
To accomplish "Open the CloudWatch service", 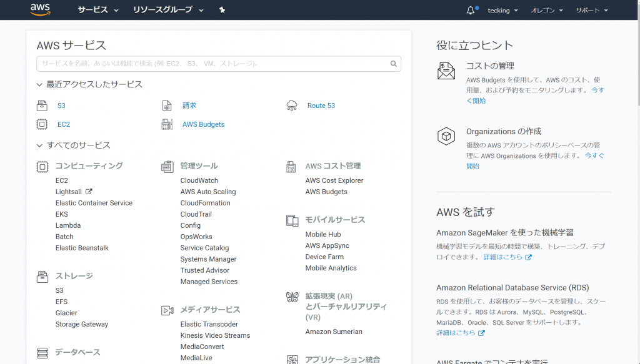I will 199,180.
